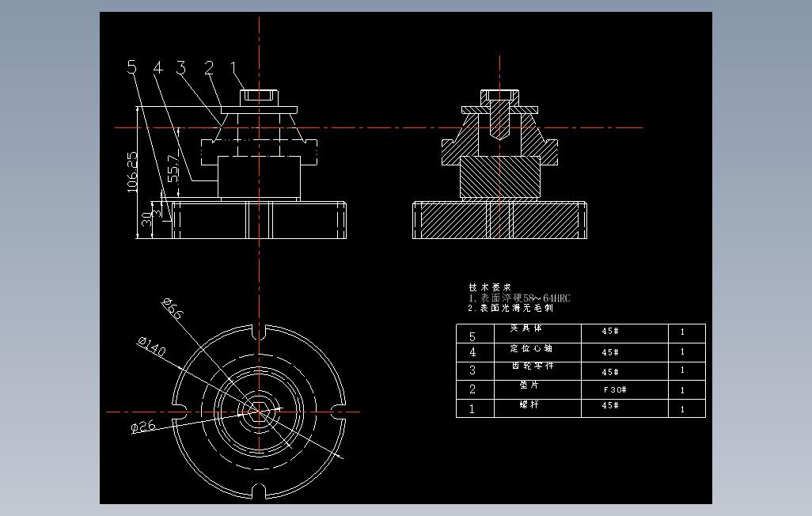This screenshot has width=812, height=516.
Task: Click balloon label 3 above front view
Action: click(x=181, y=67)
